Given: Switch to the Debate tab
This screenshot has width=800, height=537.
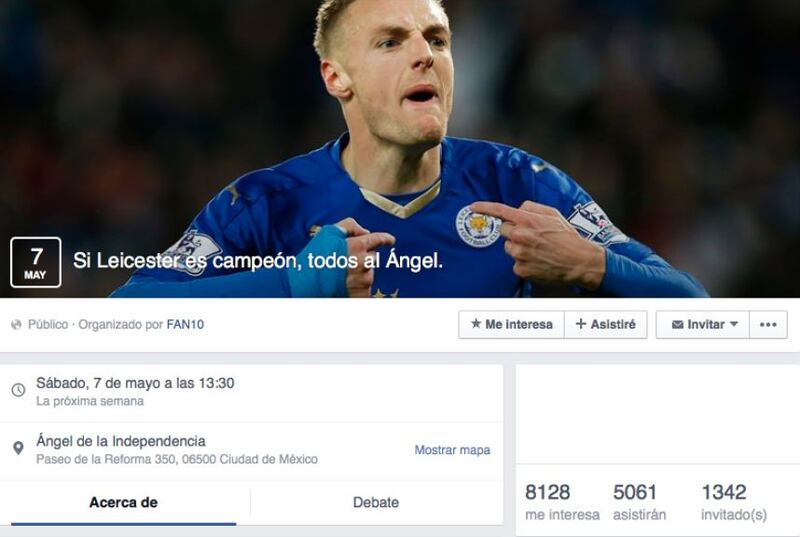Looking at the screenshot, I should coord(376,502).
